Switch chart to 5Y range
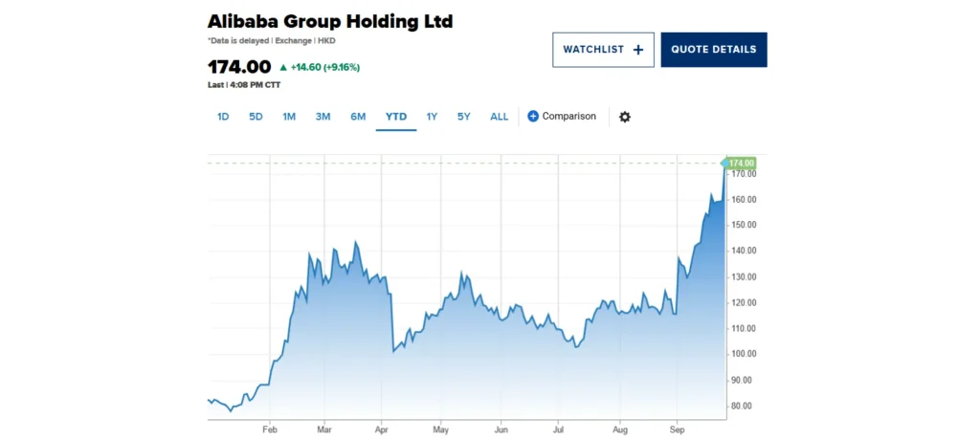The image size is (980, 441). click(464, 117)
